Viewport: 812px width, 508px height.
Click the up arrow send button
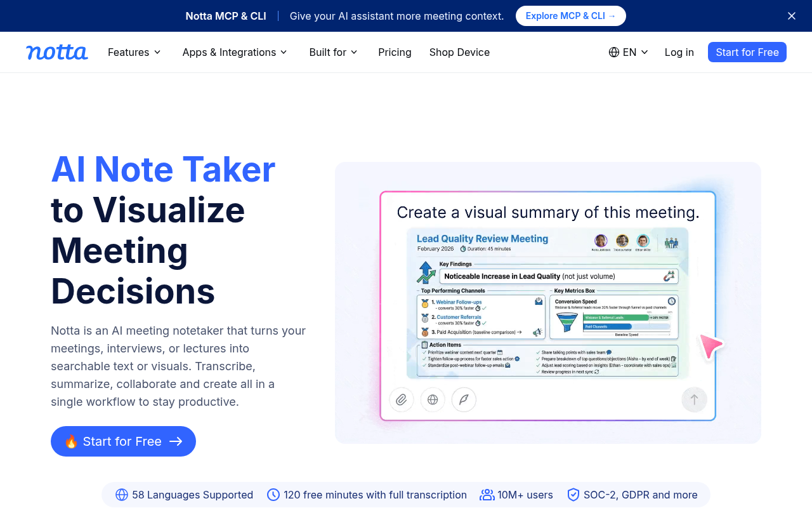[694, 399]
